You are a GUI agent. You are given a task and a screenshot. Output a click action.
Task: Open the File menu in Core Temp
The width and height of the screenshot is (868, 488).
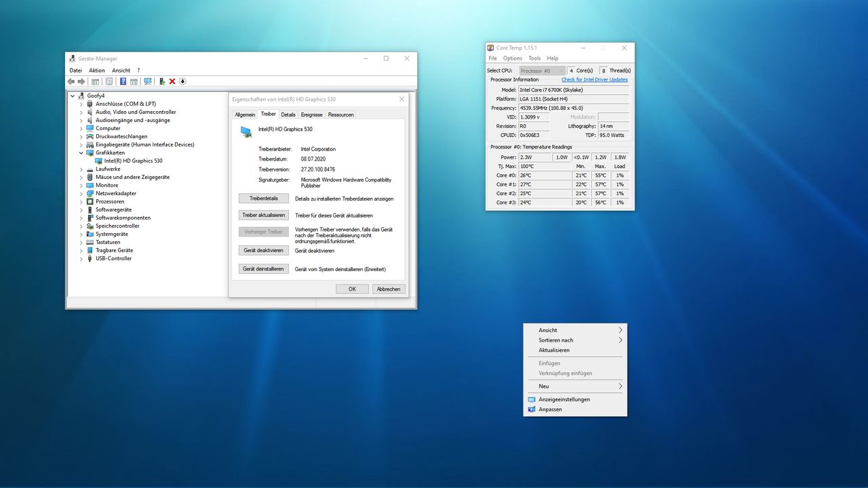point(493,58)
